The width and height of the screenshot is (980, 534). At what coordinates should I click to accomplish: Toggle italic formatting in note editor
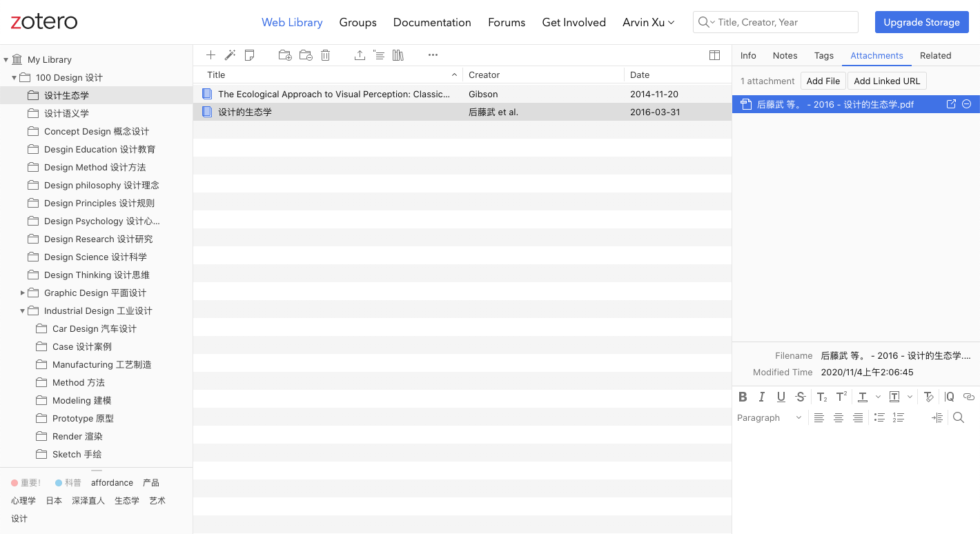coord(762,397)
